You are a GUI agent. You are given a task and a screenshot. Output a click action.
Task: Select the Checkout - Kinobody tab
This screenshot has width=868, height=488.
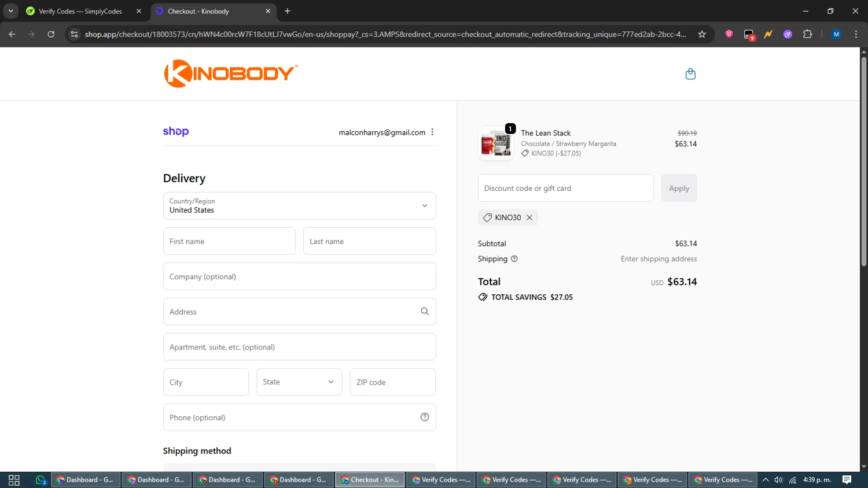click(214, 11)
